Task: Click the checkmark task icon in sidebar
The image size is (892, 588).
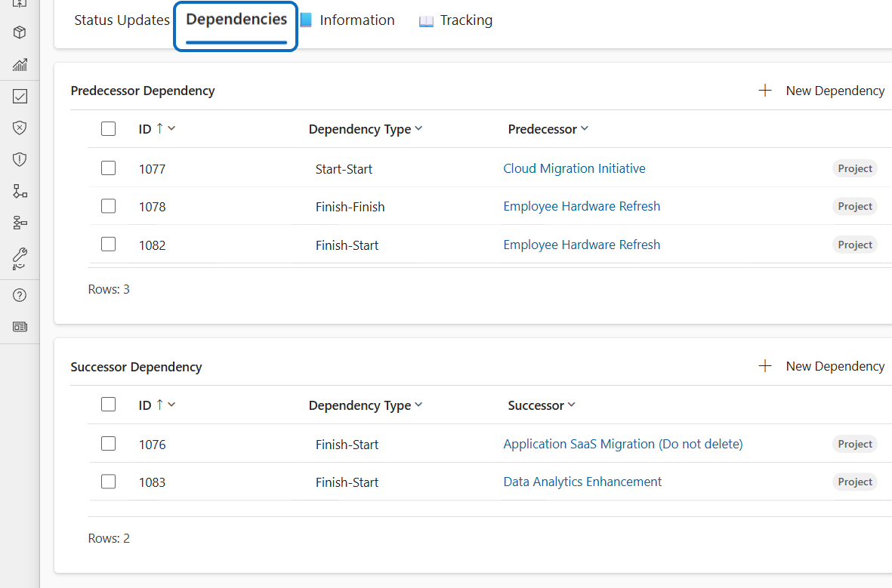Action: (20, 97)
